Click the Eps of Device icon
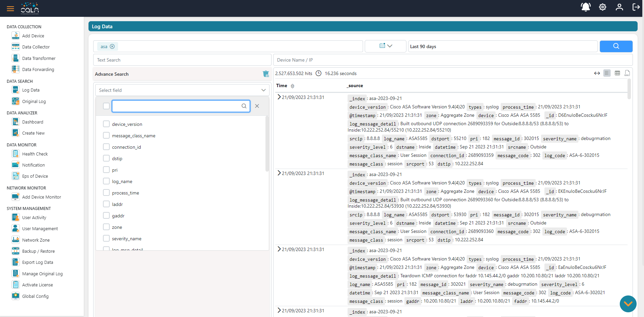 [15, 176]
